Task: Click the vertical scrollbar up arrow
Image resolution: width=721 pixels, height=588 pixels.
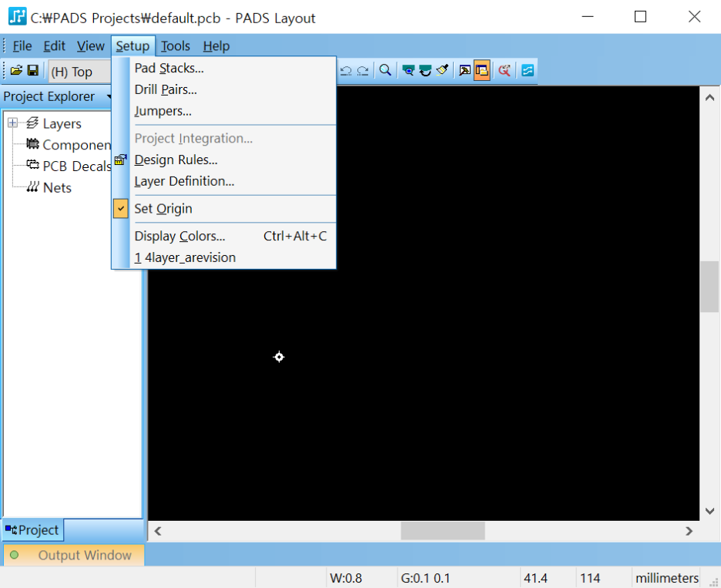Action: (x=709, y=97)
